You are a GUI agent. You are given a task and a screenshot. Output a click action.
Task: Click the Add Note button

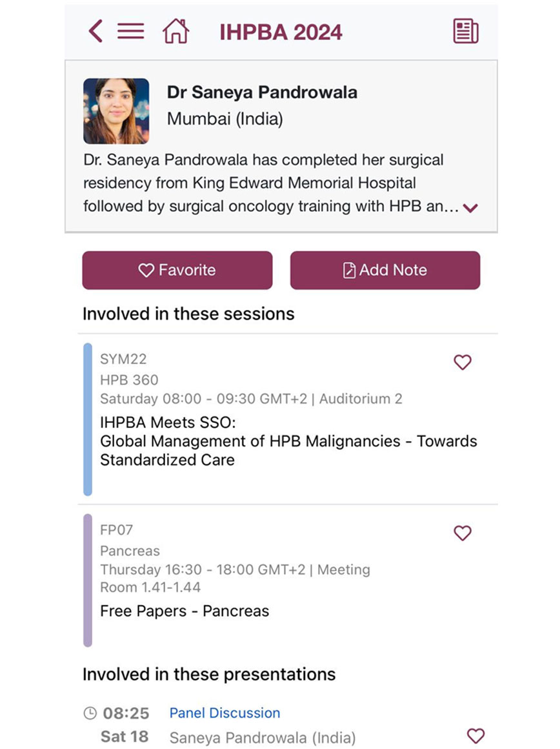385,270
